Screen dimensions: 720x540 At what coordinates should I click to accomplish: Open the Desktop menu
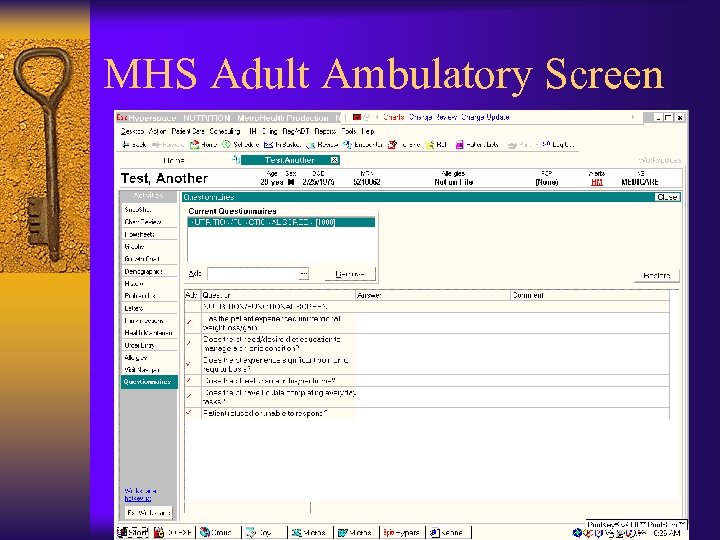(x=132, y=131)
